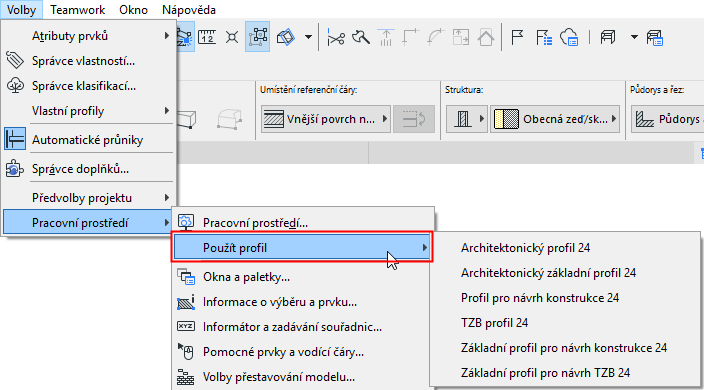Viewport: 704px width, 390px height.
Task: Open Pomocné prvky a vodící čáry
Action: point(303,352)
